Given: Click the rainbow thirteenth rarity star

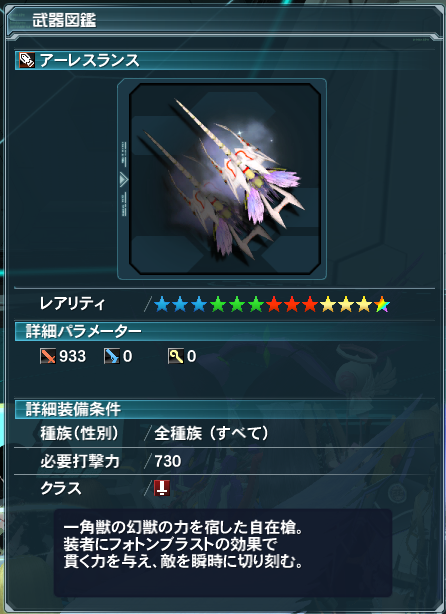Looking at the screenshot, I should (x=382, y=304).
